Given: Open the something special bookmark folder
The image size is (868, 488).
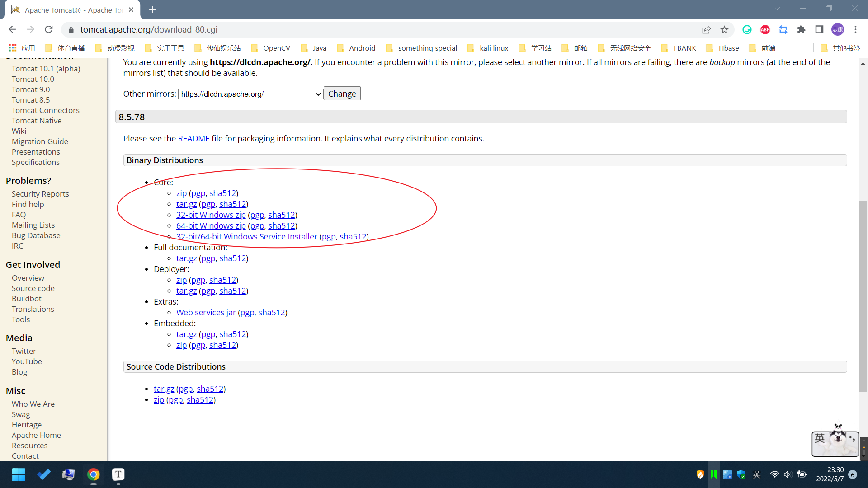Looking at the screenshot, I should point(421,48).
